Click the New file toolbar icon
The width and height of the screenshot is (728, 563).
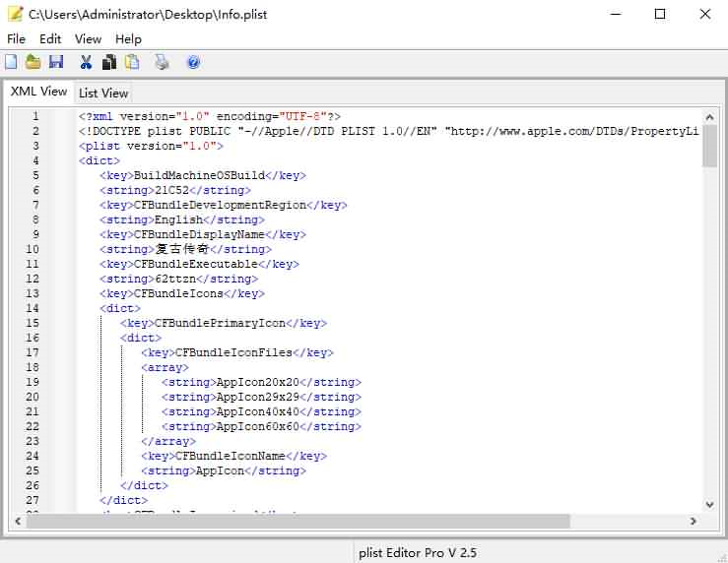point(11,62)
